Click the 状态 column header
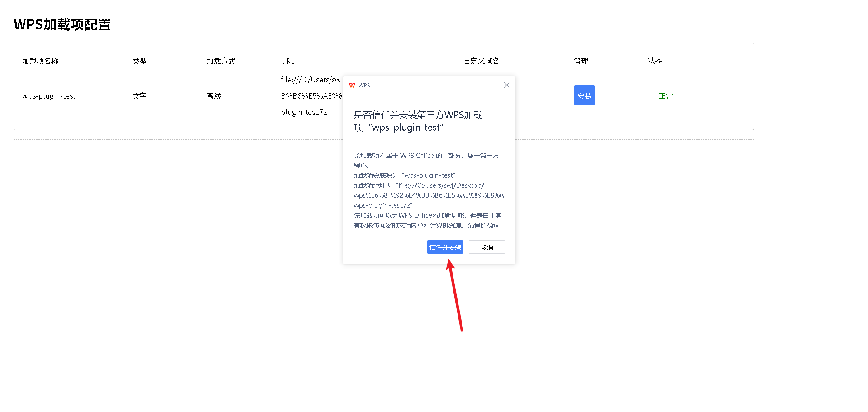The height and width of the screenshot is (412, 868). click(655, 61)
